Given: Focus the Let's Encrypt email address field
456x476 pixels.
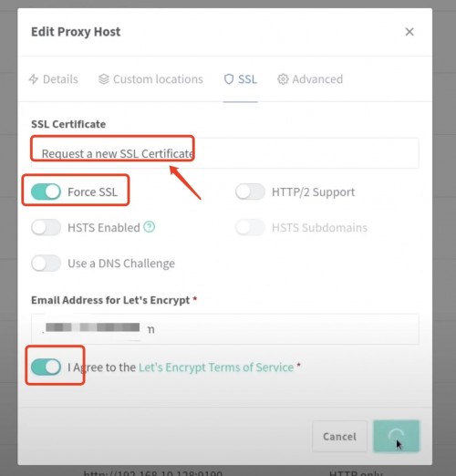Looking at the screenshot, I should point(225,329).
